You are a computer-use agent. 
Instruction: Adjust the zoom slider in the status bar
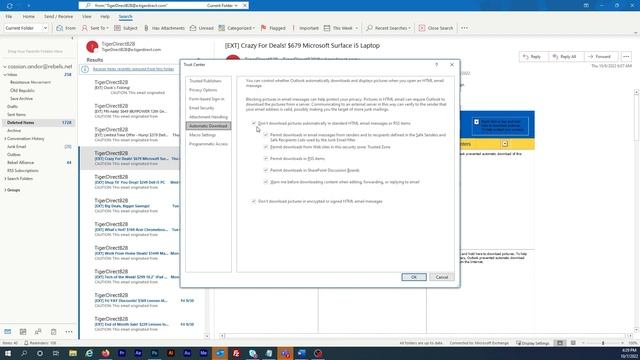[x=603, y=343]
